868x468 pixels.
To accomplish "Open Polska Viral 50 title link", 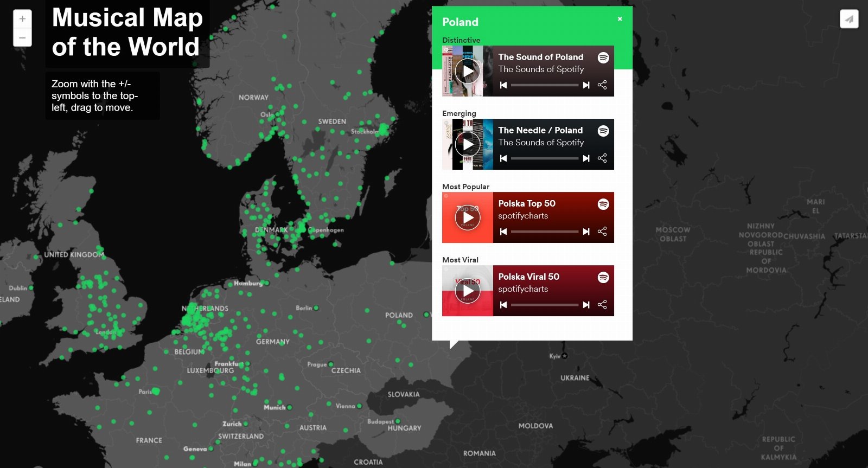I will pyautogui.click(x=529, y=277).
